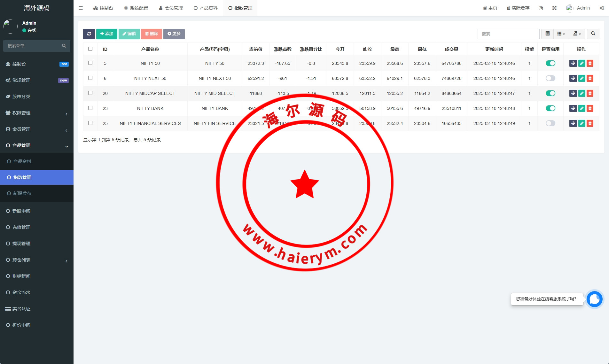Image resolution: width=609 pixels, height=364 pixels.
Task: Open the export data dropdown
Action: 577,34
